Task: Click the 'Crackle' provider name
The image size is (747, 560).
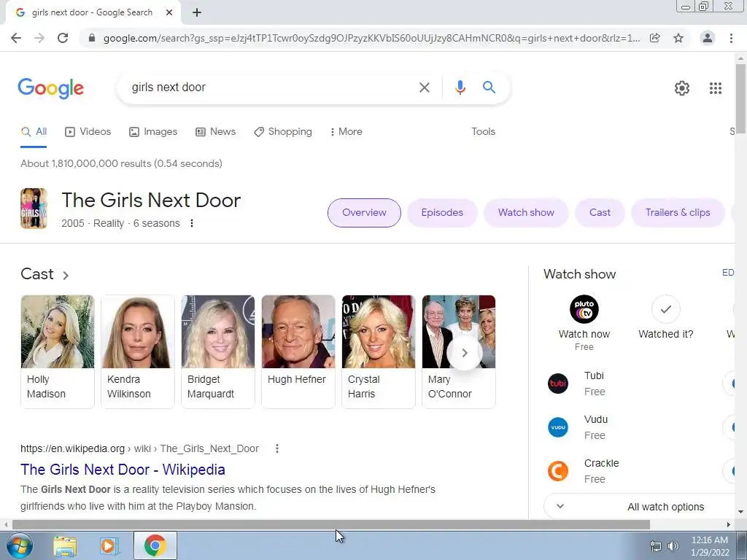Action: coord(602,463)
